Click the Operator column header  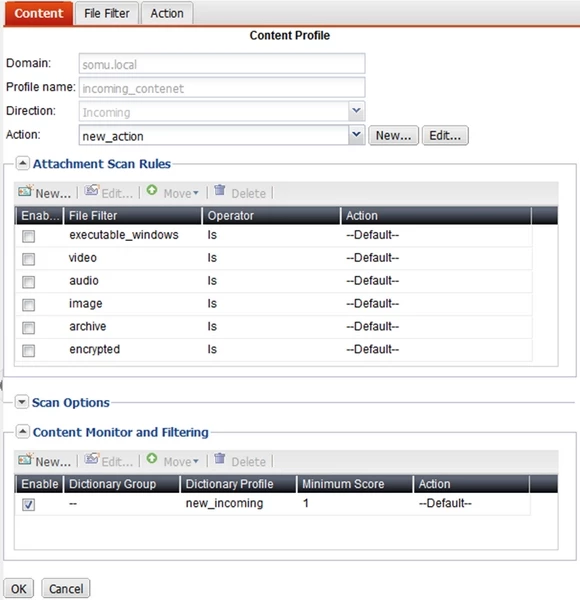pos(271,215)
